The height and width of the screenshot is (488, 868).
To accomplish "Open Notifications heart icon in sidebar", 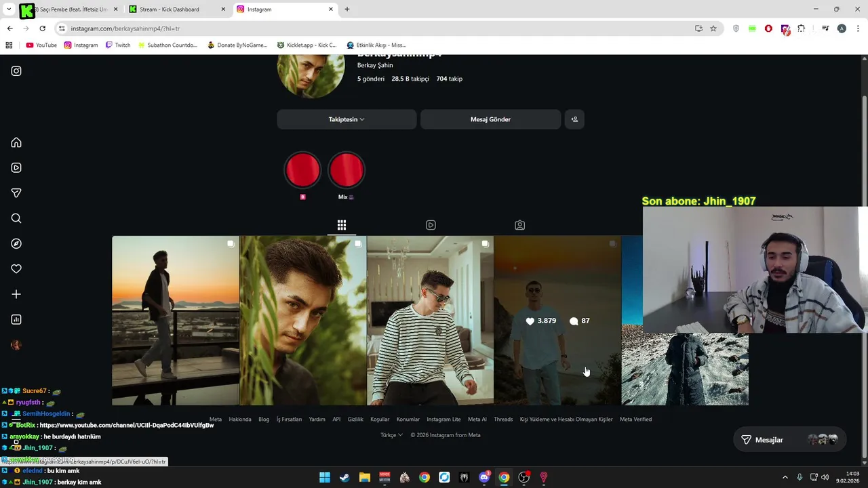I will pyautogui.click(x=16, y=269).
